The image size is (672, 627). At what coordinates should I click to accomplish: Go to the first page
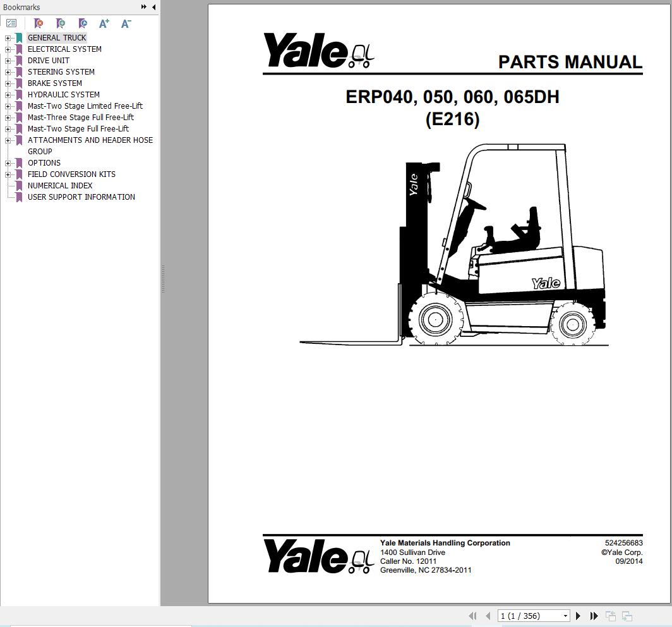click(x=472, y=615)
